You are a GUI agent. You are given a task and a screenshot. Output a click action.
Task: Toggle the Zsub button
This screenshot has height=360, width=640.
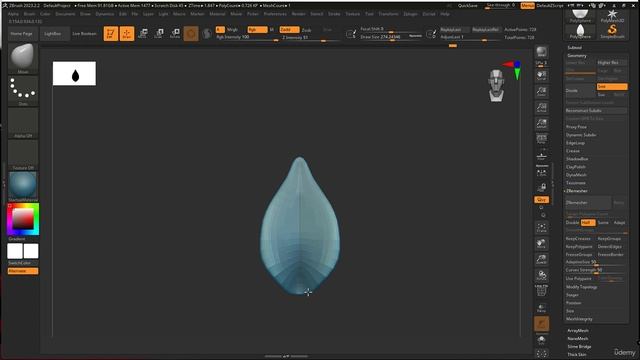(x=306, y=30)
